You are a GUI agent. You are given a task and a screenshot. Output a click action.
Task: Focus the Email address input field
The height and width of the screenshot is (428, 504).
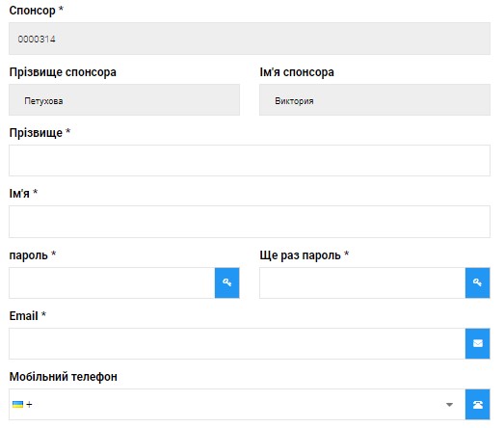click(237, 343)
